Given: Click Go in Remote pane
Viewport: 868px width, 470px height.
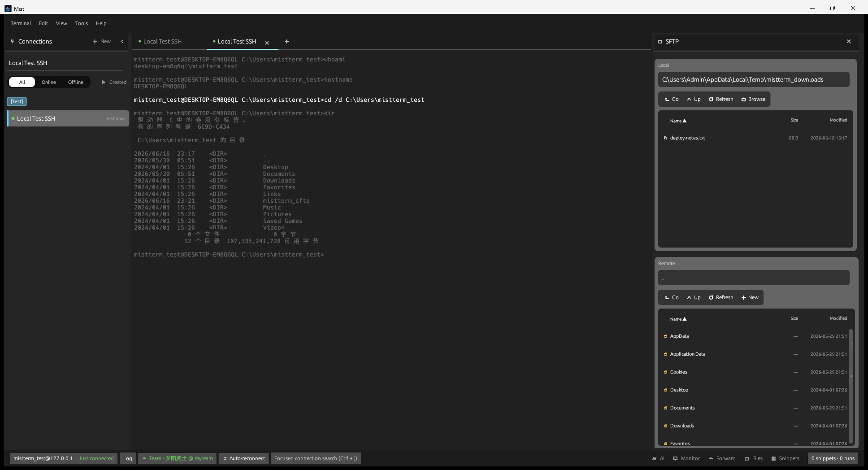Looking at the screenshot, I should coord(672,297).
